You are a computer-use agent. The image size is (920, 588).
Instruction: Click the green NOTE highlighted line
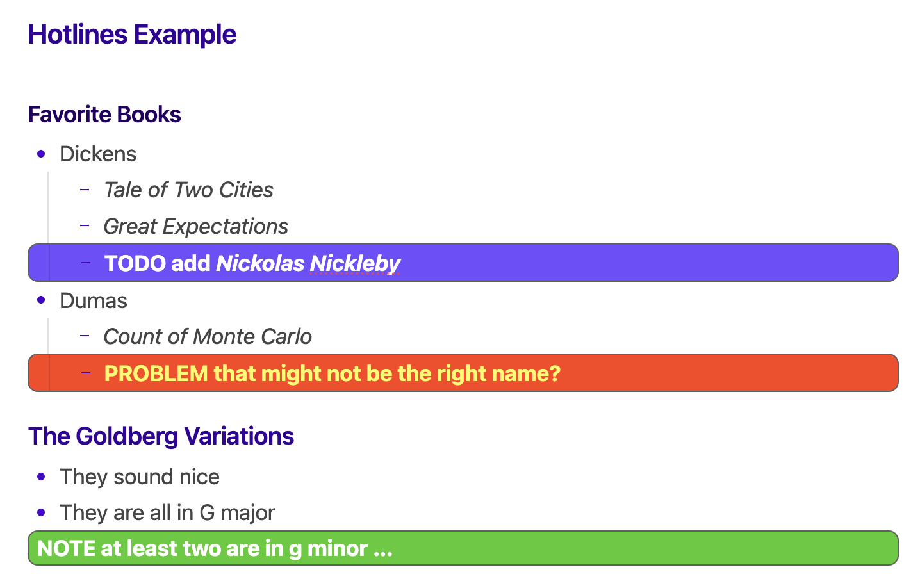[463, 548]
